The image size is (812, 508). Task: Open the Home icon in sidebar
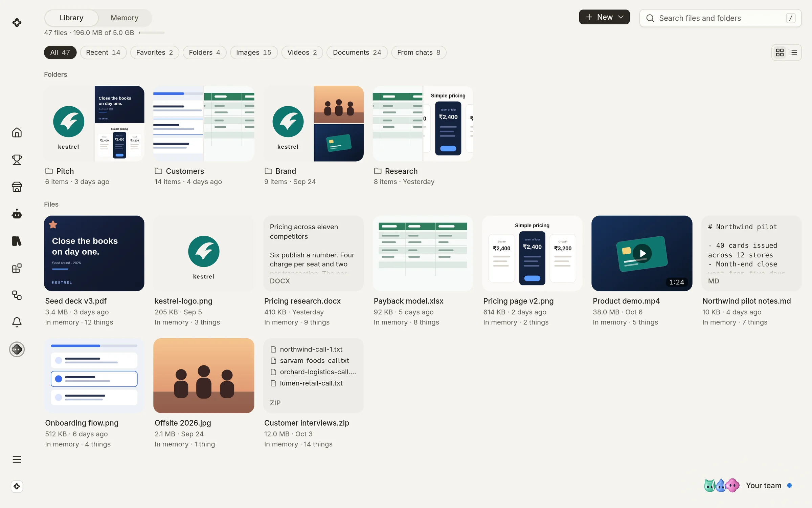17,132
